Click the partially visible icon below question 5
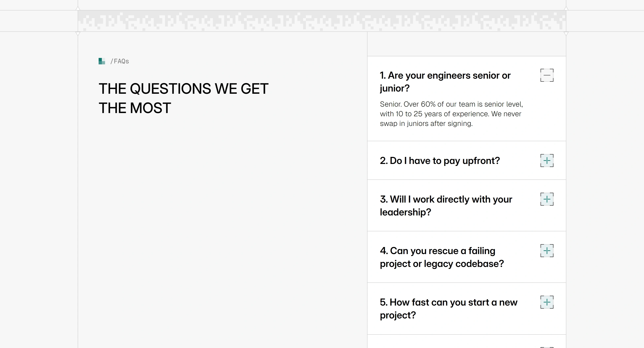 pos(547,347)
